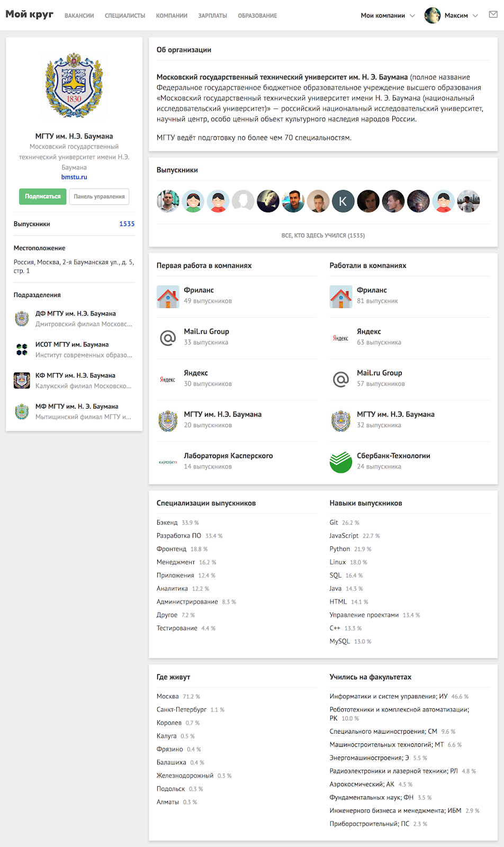The width and height of the screenshot is (504, 847).
Task: Click the Сбербанк-Технологии green logo
Action: click(x=340, y=462)
